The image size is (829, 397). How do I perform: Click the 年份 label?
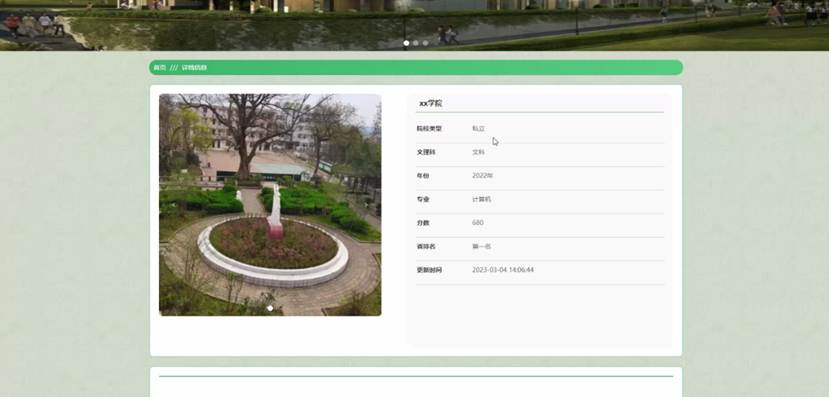click(x=422, y=176)
